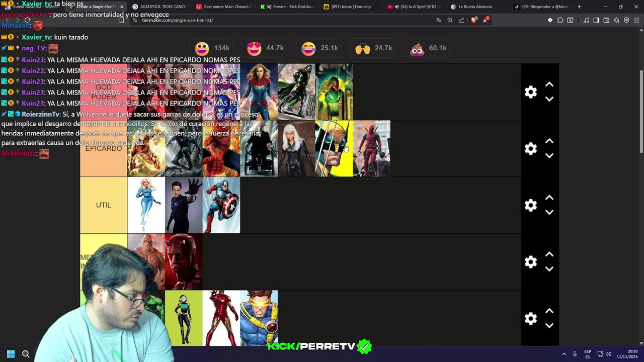The width and height of the screenshot is (644, 362).
Task: Move the UTIL row down
Action: [x=549, y=213]
